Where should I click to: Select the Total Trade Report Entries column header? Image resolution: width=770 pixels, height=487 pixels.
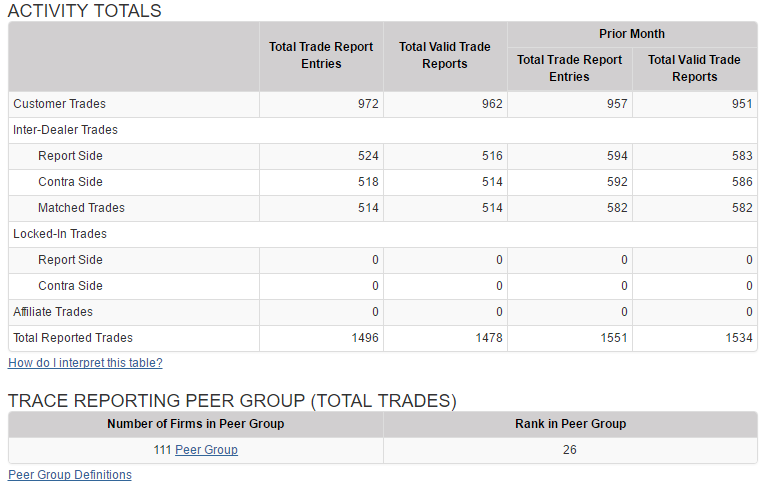[321, 55]
